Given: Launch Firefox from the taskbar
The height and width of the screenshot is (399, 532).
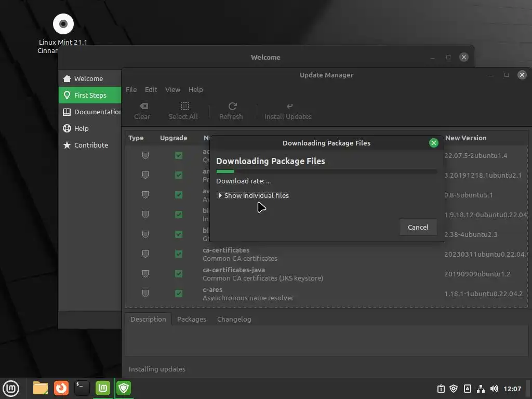Looking at the screenshot, I should coord(61,388).
